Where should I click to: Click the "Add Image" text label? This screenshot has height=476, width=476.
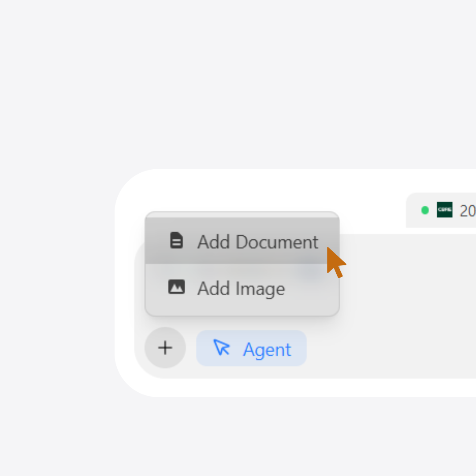(x=241, y=289)
